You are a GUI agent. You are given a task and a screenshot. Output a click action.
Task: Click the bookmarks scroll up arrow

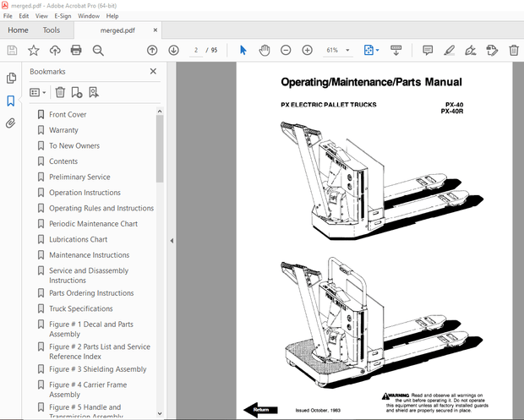(x=160, y=112)
